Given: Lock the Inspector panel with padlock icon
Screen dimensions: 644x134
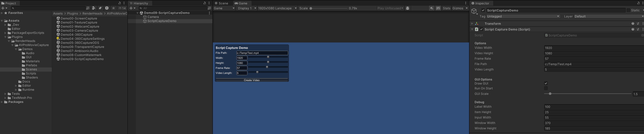Looking at the screenshot, I should [638, 3].
